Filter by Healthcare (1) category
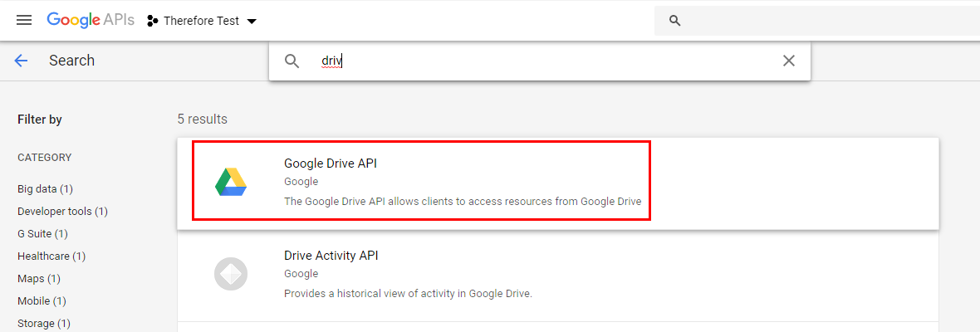 51,256
